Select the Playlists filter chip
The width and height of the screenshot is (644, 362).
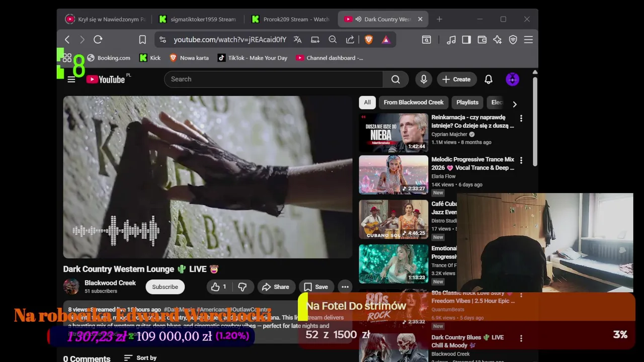point(467,102)
